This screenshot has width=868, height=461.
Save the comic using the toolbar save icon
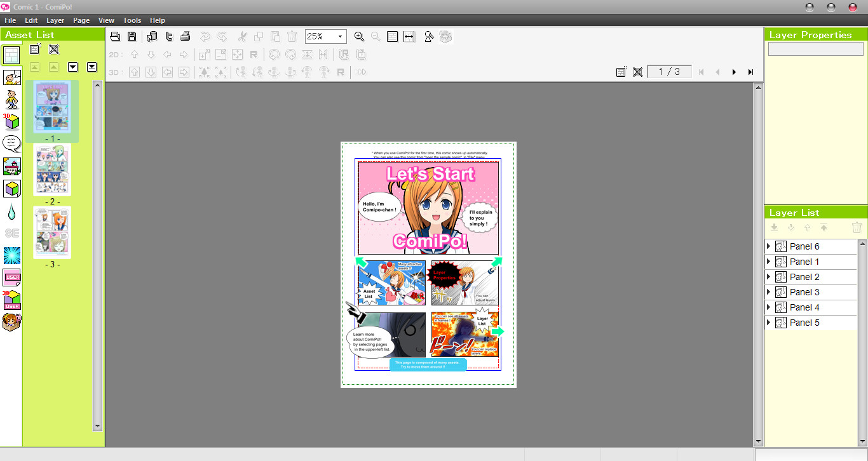coord(132,36)
